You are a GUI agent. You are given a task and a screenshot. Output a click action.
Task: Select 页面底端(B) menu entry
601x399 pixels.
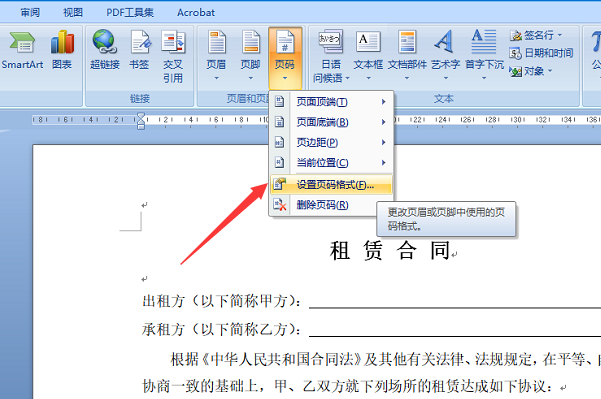(x=331, y=122)
